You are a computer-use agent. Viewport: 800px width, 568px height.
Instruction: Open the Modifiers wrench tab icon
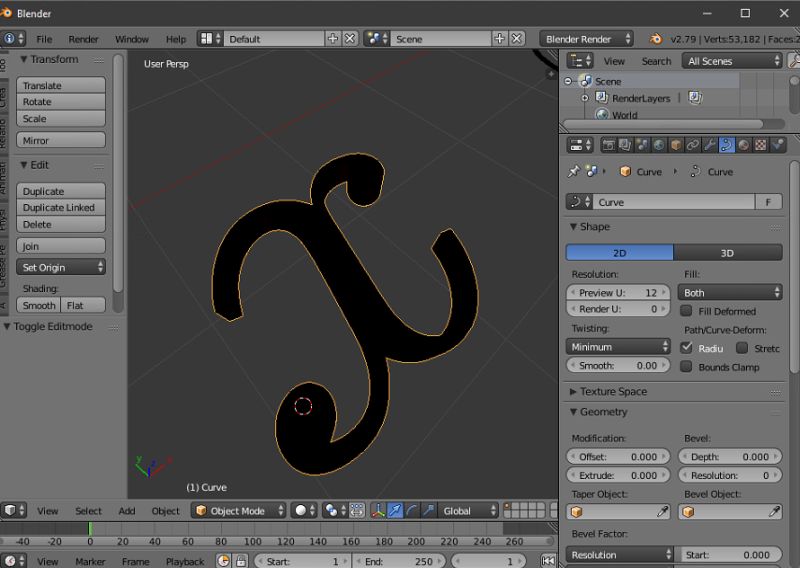click(x=709, y=145)
